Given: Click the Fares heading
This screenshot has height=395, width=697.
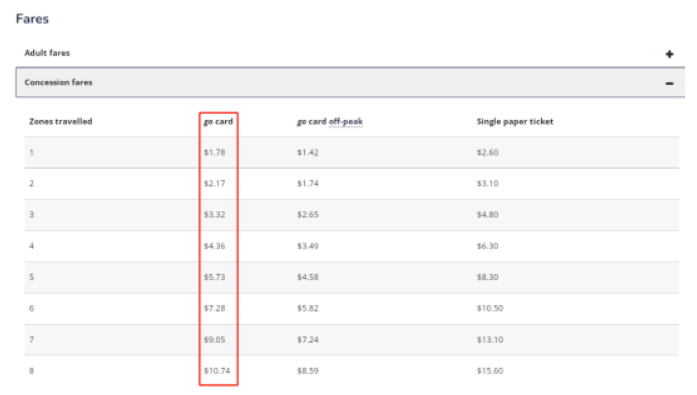Looking at the screenshot, I should tap(32, 19).
